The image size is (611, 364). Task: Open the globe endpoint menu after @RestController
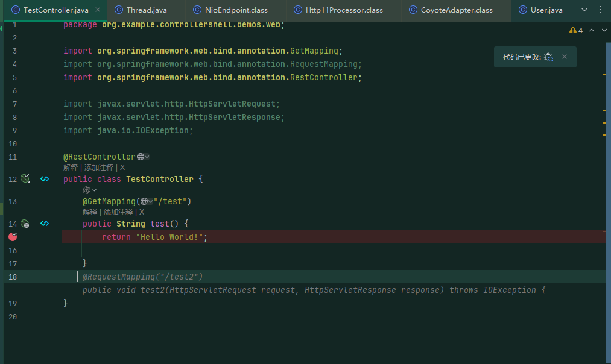click(143, 157)
